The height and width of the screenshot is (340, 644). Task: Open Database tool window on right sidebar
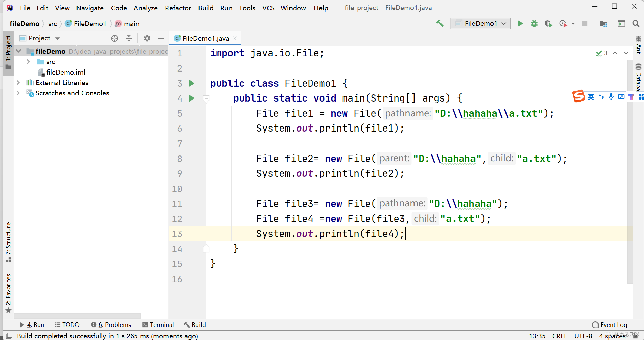[638, 77]
